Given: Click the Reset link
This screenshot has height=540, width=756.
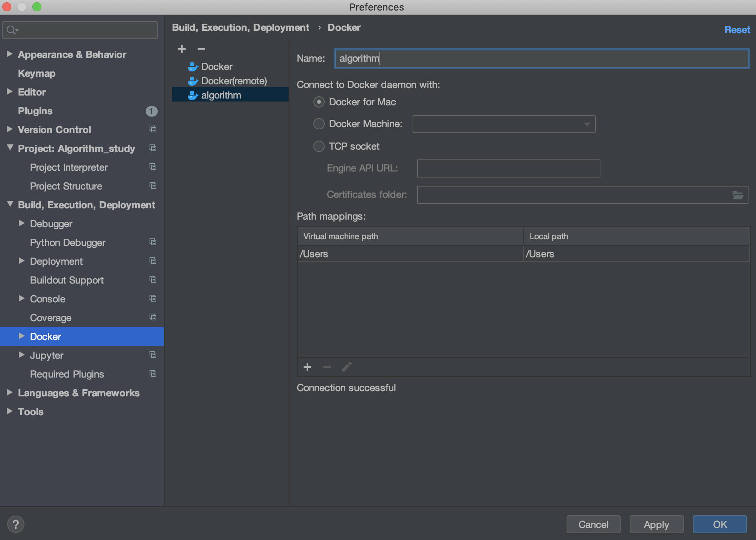Looking at the screenshot, I should point(737,30).
